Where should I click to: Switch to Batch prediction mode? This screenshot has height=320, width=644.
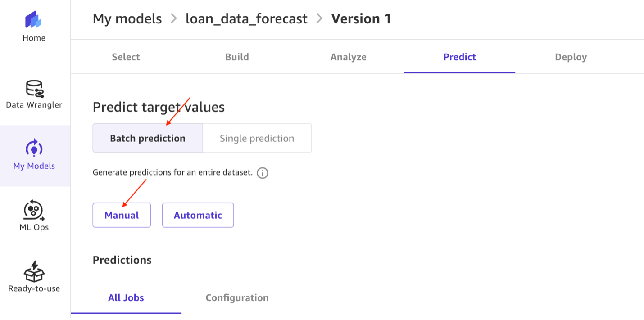pyautogui.click(x=148, y=139)
